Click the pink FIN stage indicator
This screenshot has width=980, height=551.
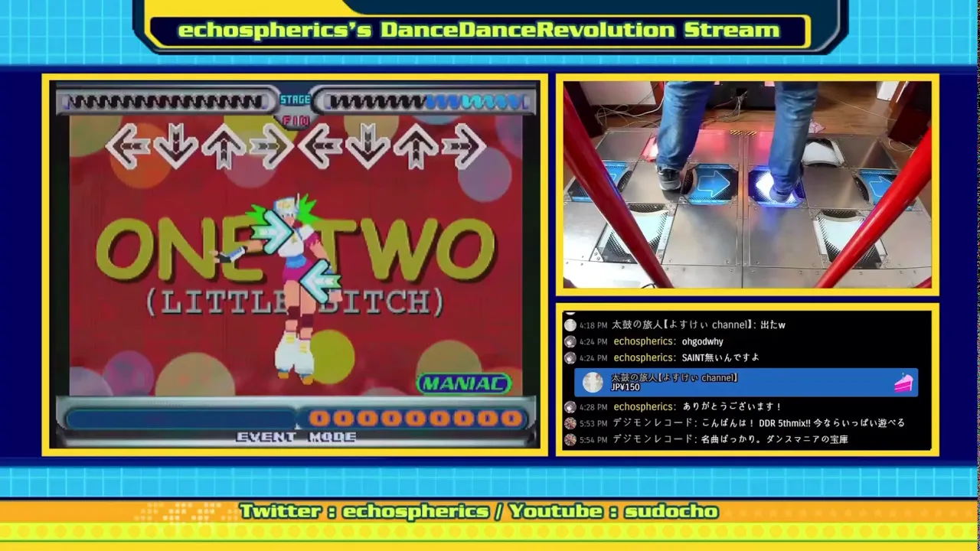tap(296, 120)
